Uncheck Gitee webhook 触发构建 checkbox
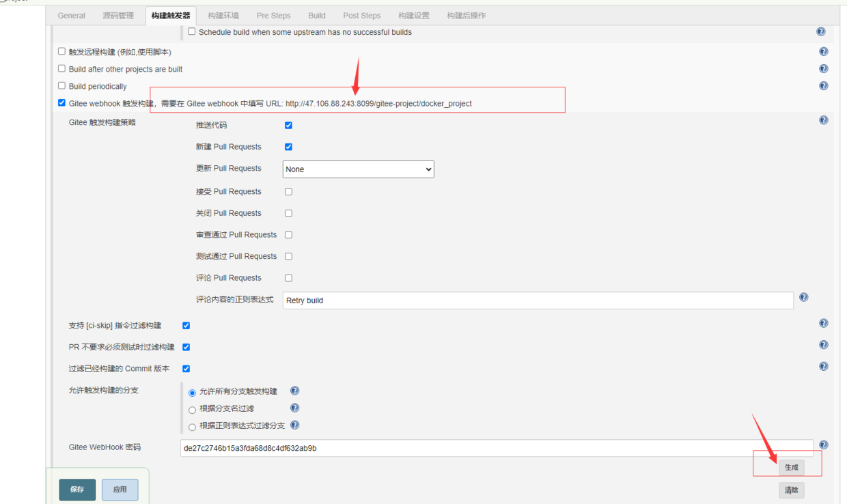This screenshot has height=504, width=847. click(62, 103)
